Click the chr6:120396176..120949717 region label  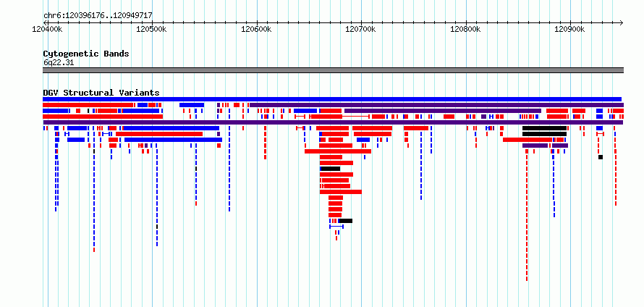[x=98, y=16]
